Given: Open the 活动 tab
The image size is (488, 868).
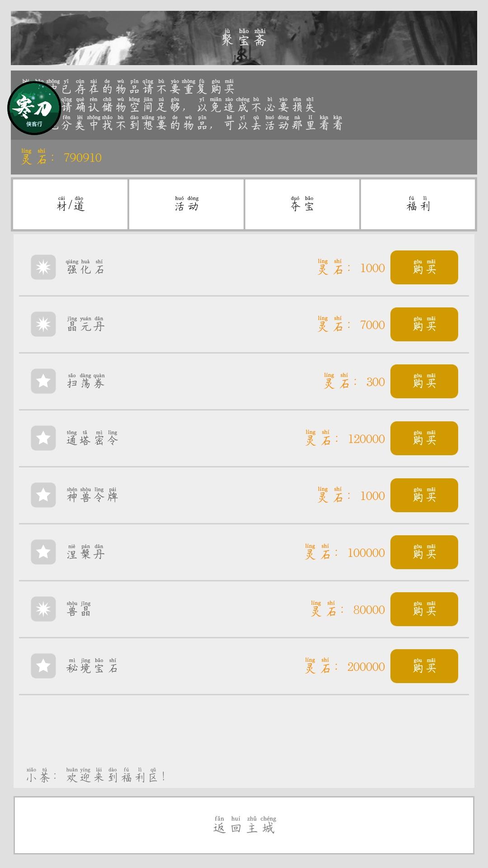Looking at the screenshot, I should point(186,204).
